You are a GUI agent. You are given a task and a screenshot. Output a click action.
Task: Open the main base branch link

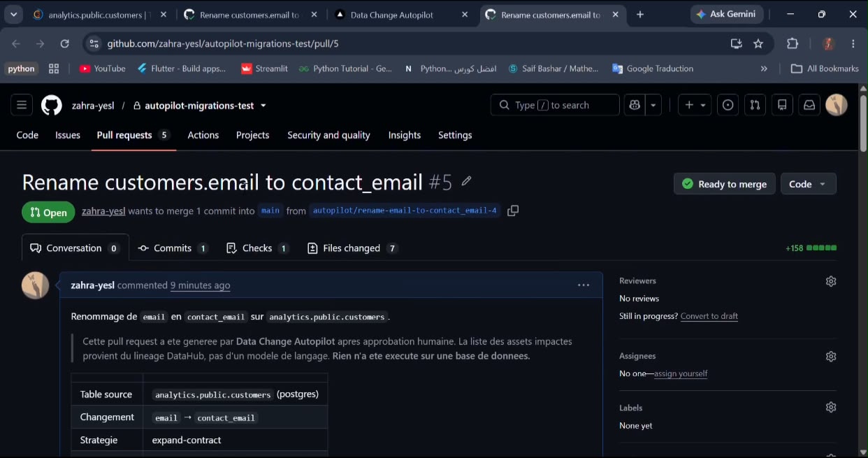coord(270,210)
